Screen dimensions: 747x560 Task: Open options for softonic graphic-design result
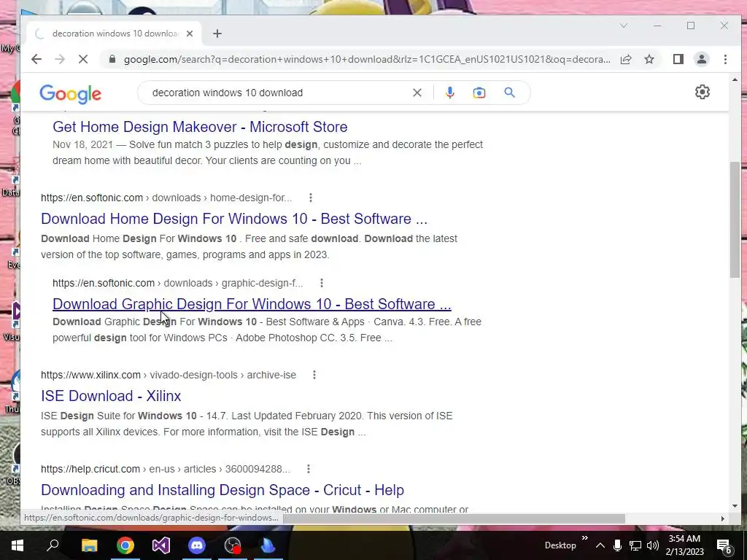point(322,283)
